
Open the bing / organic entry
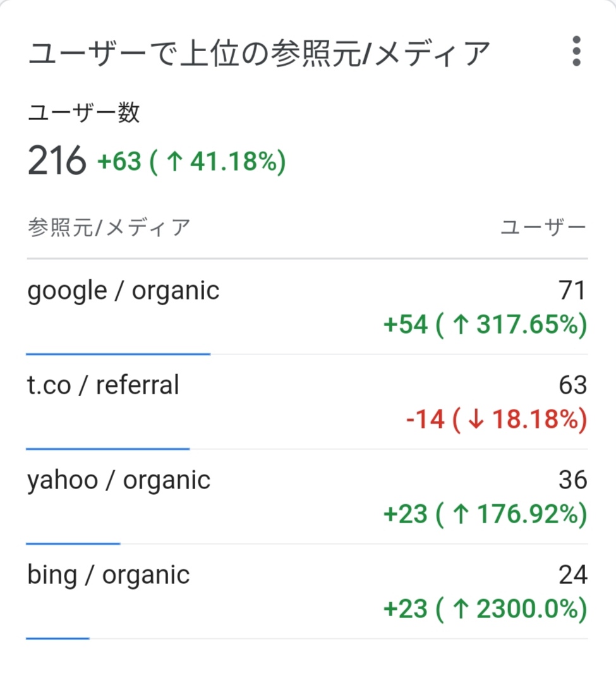click(x=108, y=575)
